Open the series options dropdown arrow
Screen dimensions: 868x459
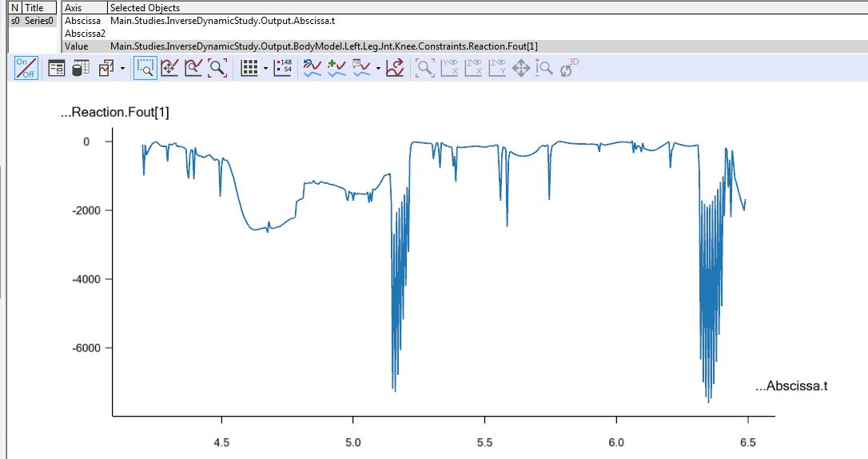(x=378, y=70)
